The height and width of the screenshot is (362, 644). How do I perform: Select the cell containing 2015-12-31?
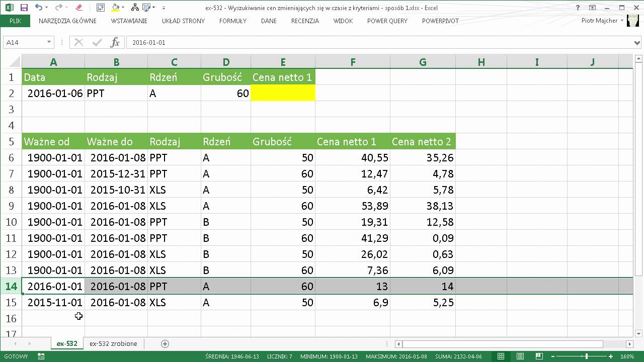click(116, 173)
